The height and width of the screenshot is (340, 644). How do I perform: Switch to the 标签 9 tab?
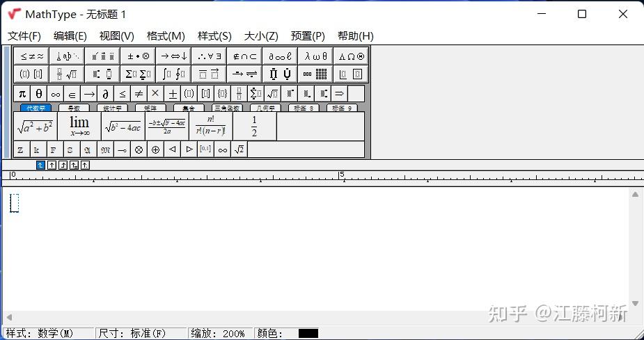[342, 108]
